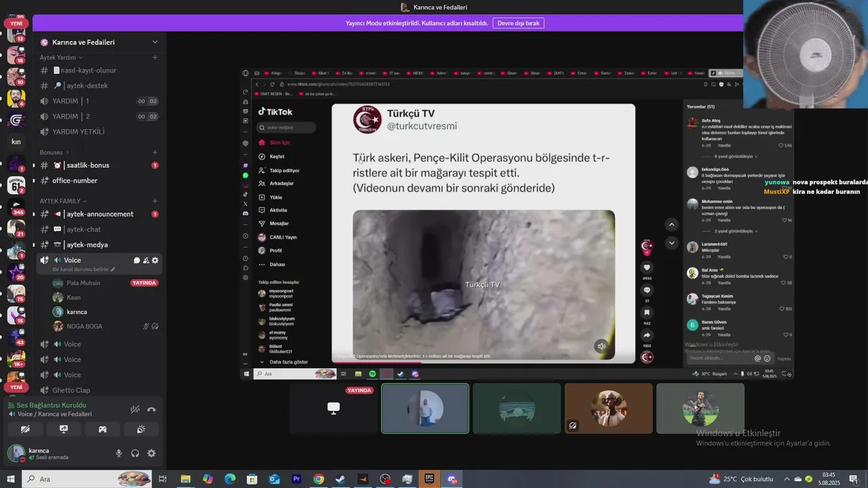Select NOGA BOGA in voice list
Screen dimensions: 868x488
point(105,326)
